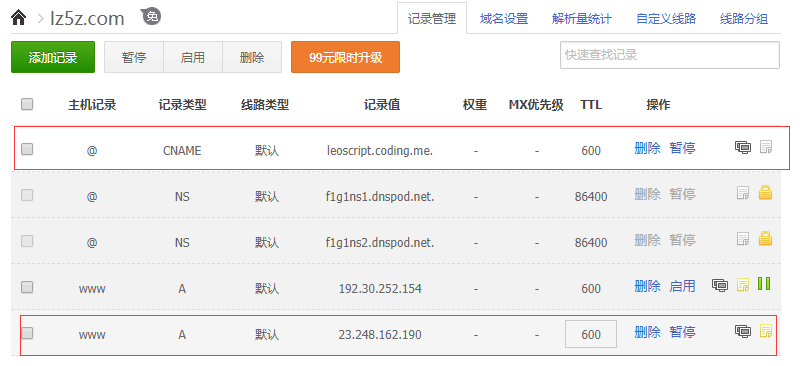Image resolution: width=800 pixels, height=366 pixels.
Task: Check the 23.248.162.190 A record checkbox
Action: [x=27, y=333]
